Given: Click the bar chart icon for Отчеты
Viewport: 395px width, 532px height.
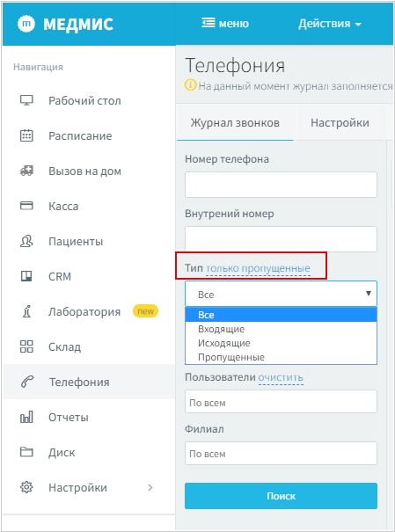Looking at the screenshot, I should (26, 417).
